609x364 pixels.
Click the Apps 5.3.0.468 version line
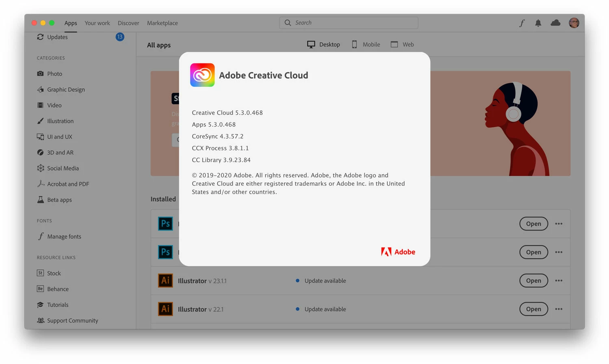click(214, 125)
